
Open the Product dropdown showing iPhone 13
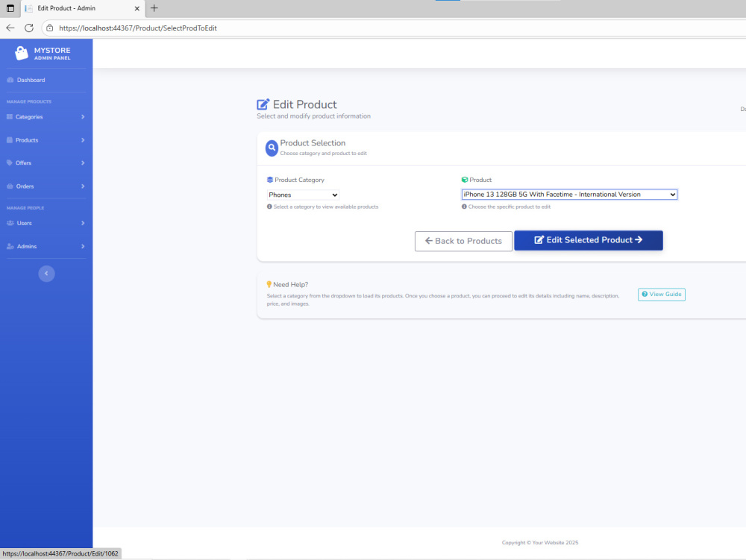coord(569,195)
